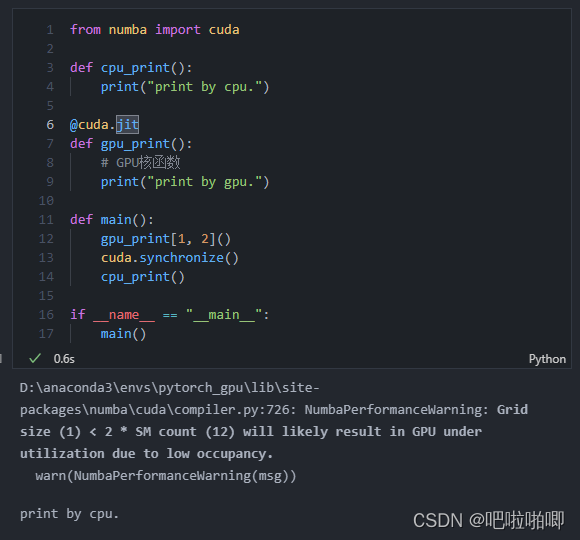Click 'def cpu_print():' function definition

[131, 68]
